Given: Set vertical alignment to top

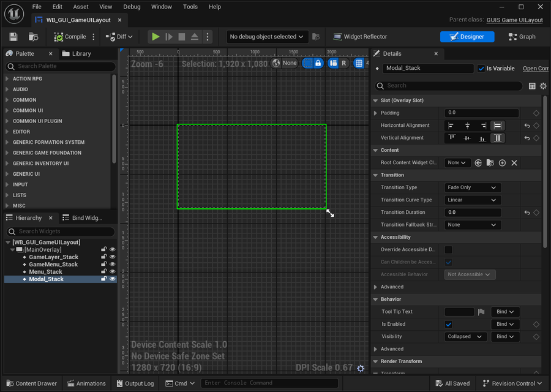Looking at the screenshot, I should (x=452, y=138).
